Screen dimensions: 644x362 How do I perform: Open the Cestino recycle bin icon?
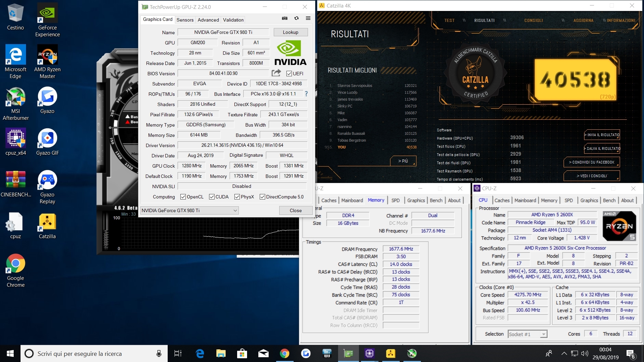pos(15,17)
